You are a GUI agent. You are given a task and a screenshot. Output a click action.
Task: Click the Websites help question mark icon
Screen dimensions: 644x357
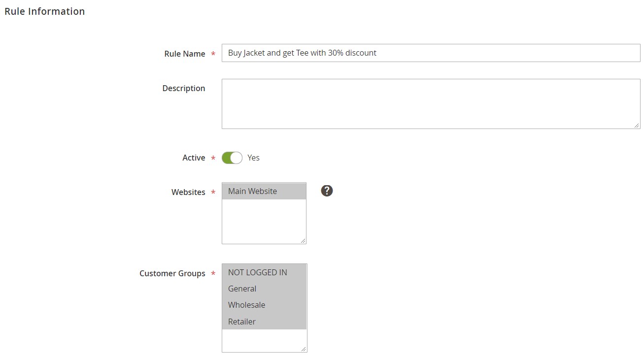pyautogui.click(x=327, y=191)
